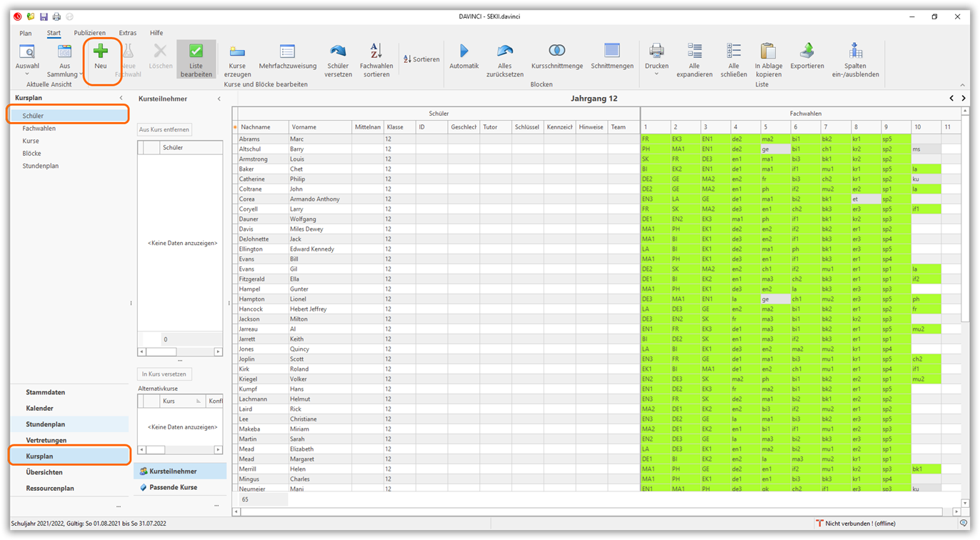Toggle Liste bearbeiten edit mode
The height and width of the screenshot is (540, 980).
pyautogui.click(x=196, y=59)
